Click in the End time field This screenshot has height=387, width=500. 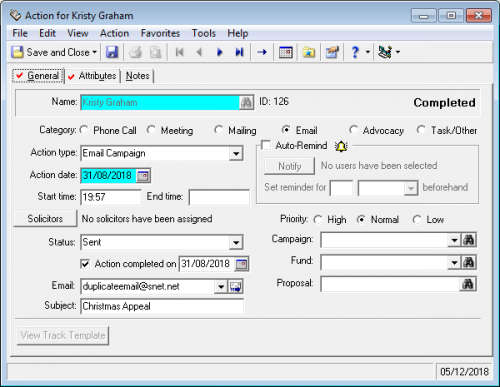coord(219,197)
